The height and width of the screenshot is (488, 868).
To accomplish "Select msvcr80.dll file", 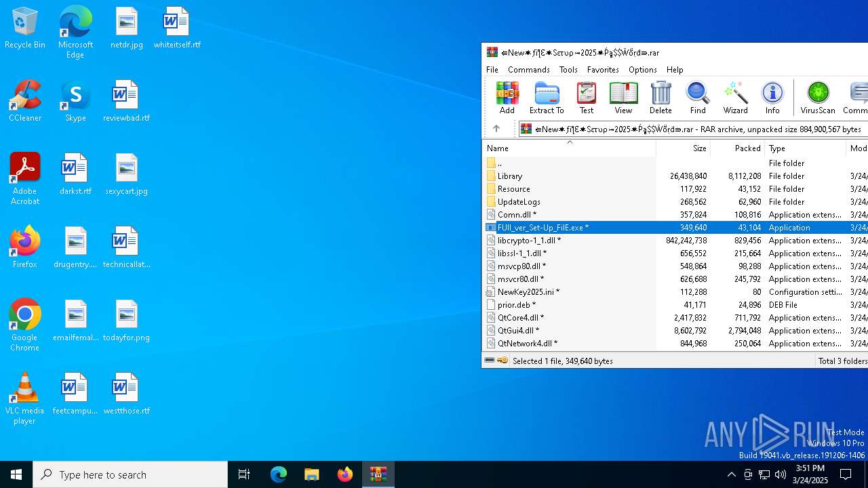I will coord(675,279).
